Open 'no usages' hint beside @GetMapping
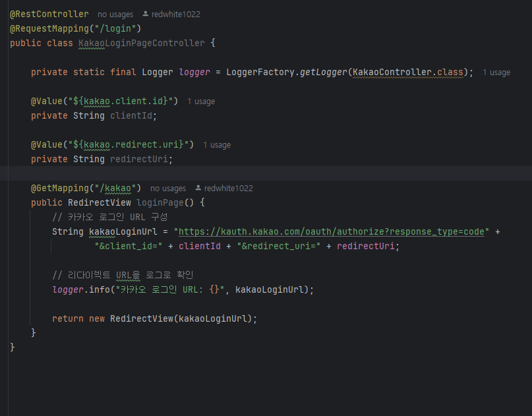The width and height of the screenshot is (532, 416). [168, 189]
